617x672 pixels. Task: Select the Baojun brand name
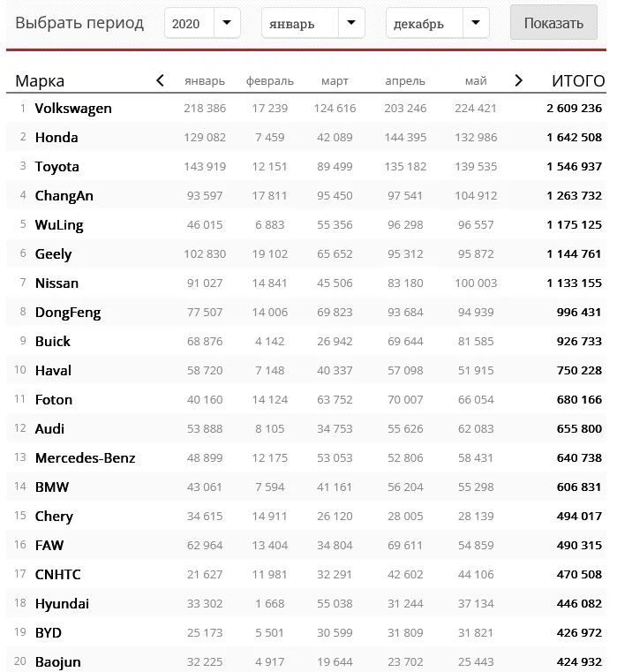(x=58, y=662)
